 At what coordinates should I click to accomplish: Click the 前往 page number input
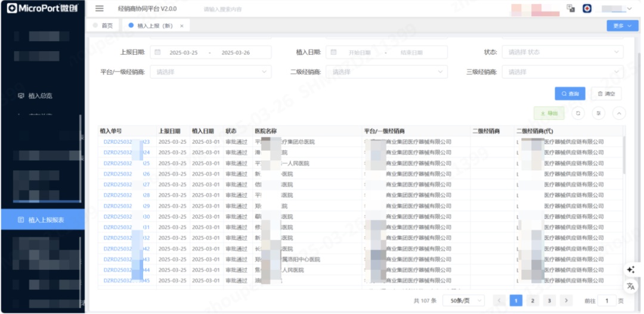[x=606, y=301]
